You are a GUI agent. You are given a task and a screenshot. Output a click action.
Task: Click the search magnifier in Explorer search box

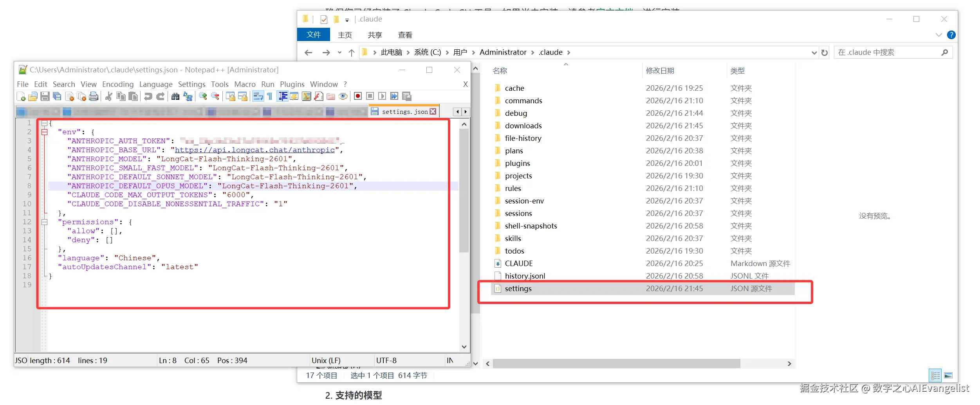coord(945,52)
